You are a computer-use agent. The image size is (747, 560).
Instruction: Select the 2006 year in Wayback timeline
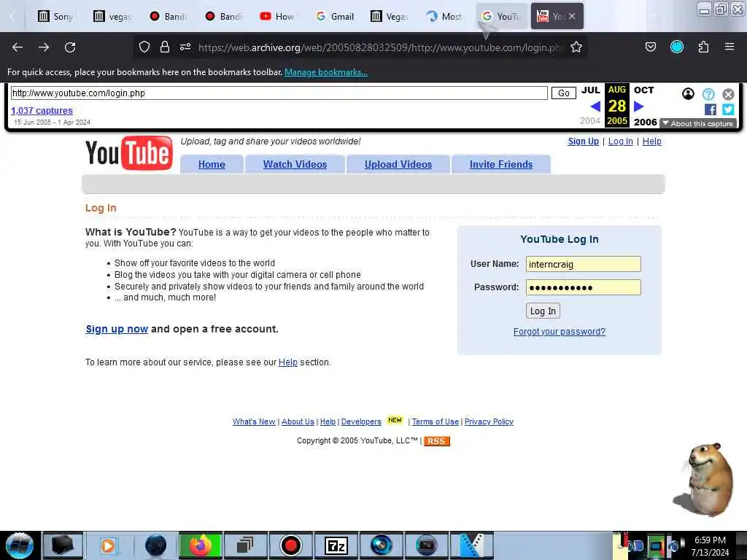pos(646,122)
